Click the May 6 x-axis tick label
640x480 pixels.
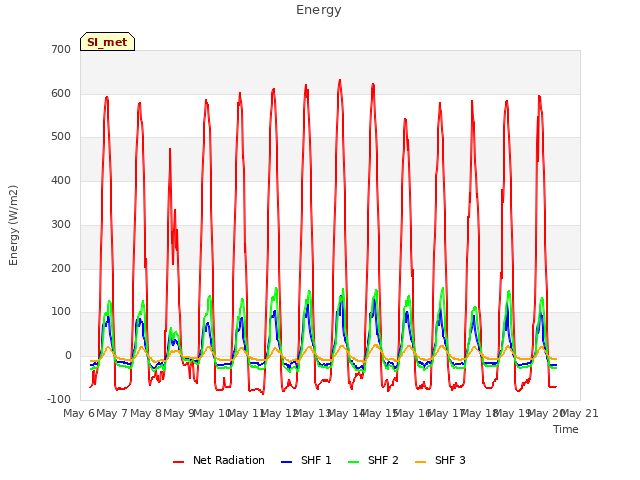point(79,413)
